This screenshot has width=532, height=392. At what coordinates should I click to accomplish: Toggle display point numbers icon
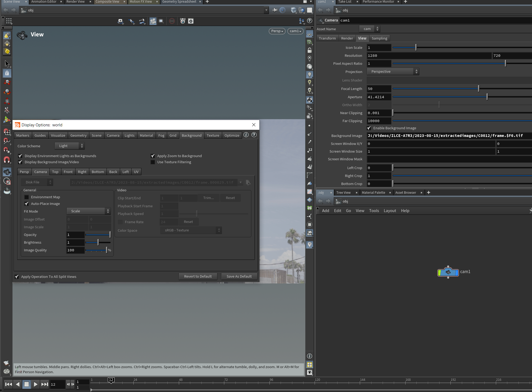click(310, 150)
